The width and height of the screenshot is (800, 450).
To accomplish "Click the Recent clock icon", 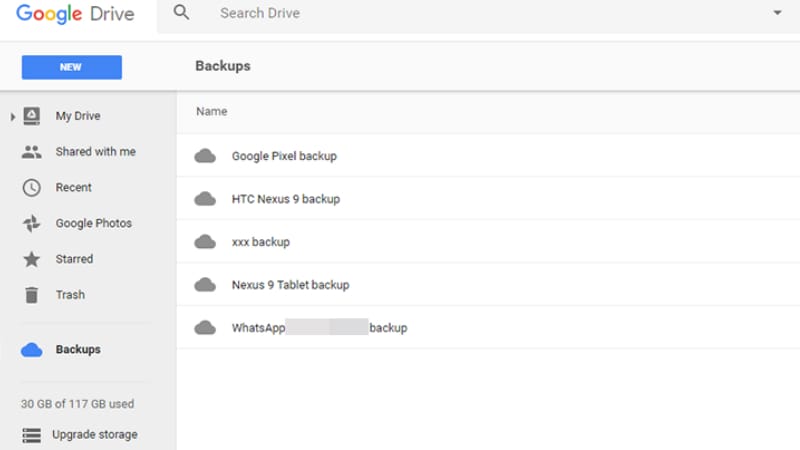I will coord(32,188).
